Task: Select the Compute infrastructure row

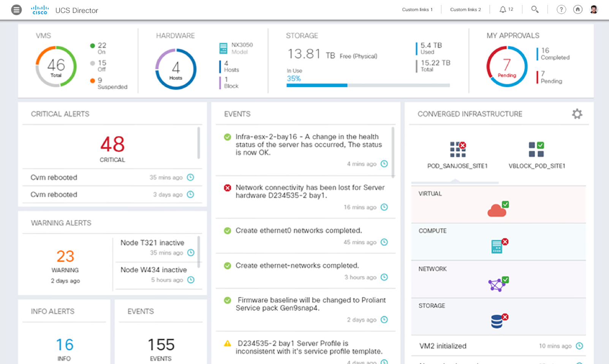Action: (498, 242)
